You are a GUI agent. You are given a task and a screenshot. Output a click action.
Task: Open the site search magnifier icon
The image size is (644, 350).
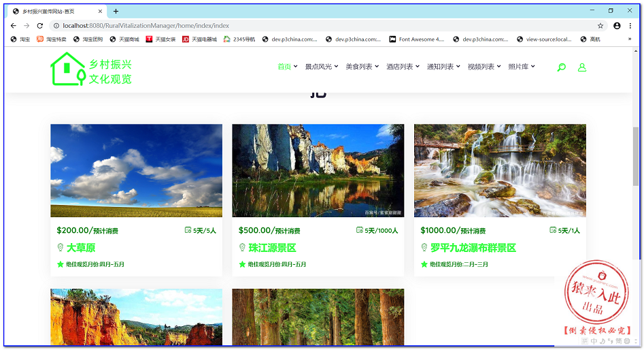point(562,67)
